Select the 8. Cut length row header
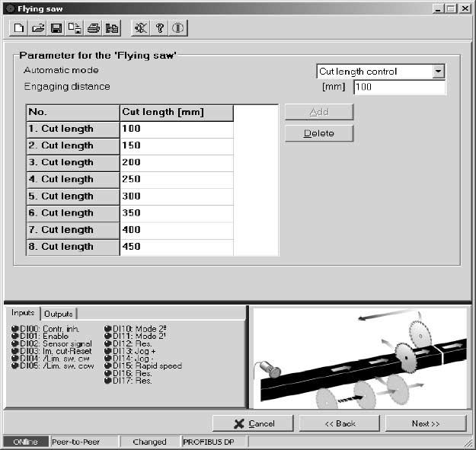Image resolution: width=476 pixels, height=450 pixels. [x=73, y=247]
